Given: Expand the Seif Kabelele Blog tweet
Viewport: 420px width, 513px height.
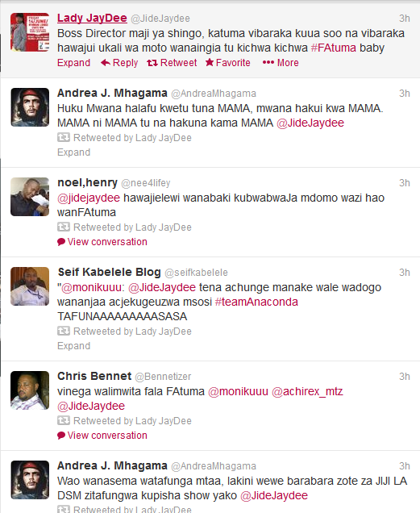Looking at the screenshot, I should click(73, 346).
